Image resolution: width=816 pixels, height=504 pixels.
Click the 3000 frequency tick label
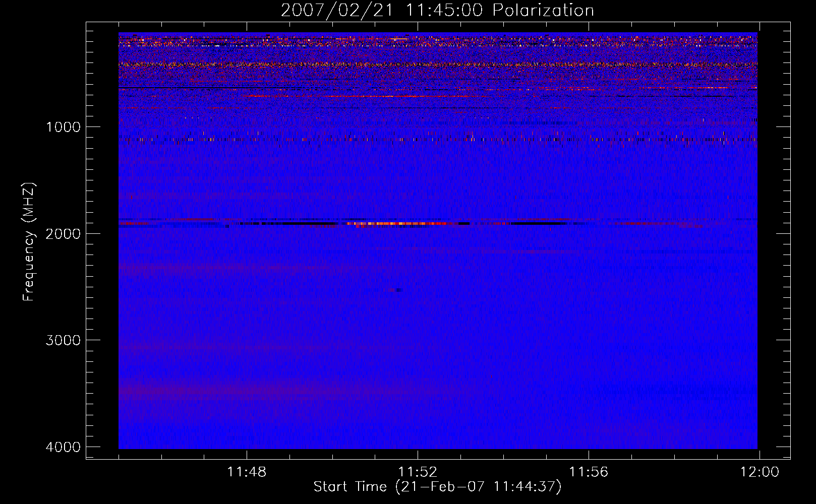63,340
